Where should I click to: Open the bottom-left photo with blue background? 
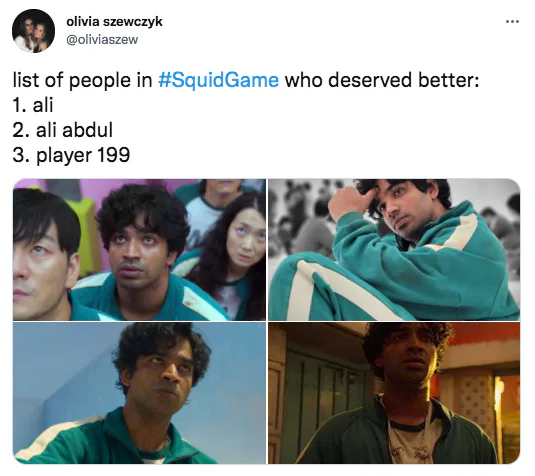click(x=139, y=393)
